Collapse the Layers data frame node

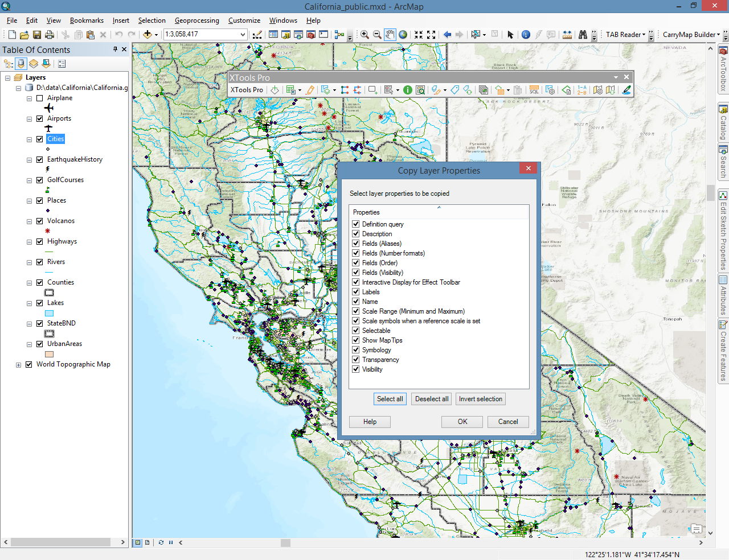tap(7, 78)
